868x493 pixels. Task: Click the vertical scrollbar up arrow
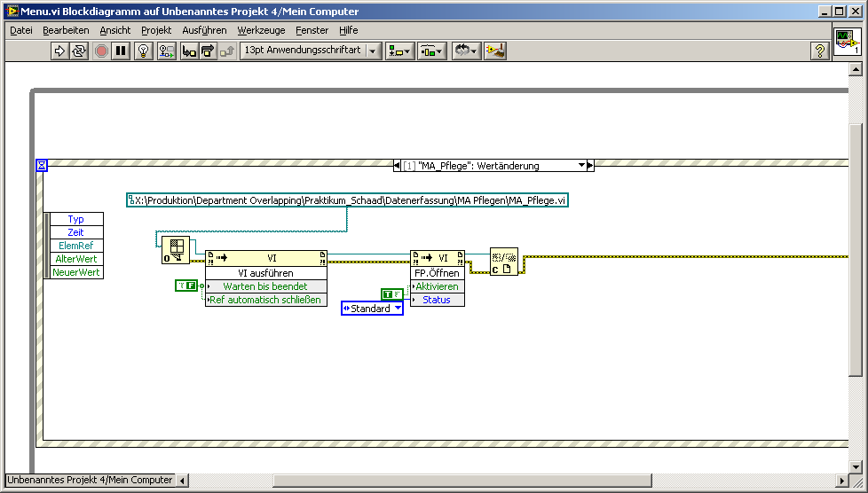tap(856, 69)
